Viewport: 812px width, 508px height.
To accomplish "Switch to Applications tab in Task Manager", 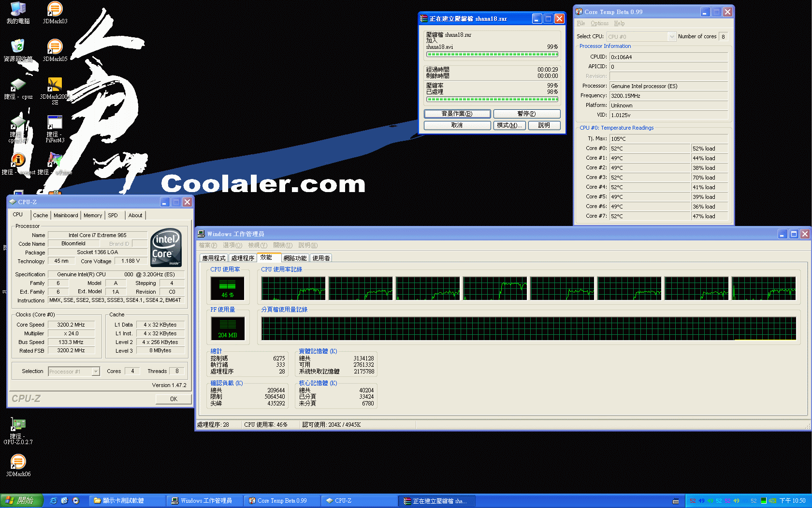I will pyautogui.click(x=214, y=258).
